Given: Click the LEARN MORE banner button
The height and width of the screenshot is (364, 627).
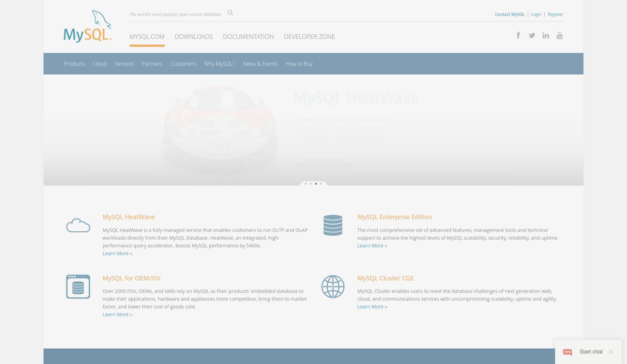Looking at the screenshot, I should pos(324,161).
